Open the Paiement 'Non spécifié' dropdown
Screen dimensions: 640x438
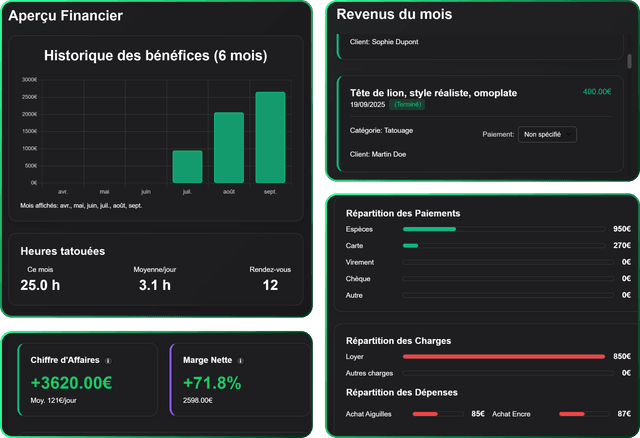(547, 134)
